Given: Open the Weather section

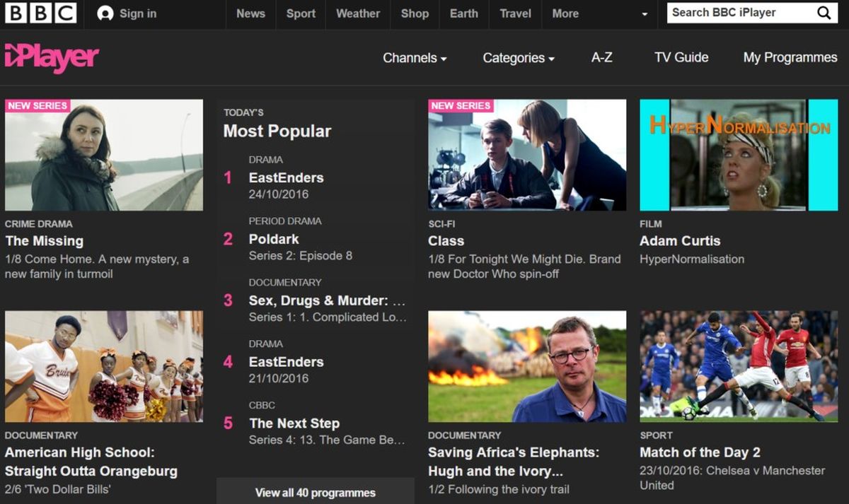Looking at the screenshot, I should click(x=358, y=13).
